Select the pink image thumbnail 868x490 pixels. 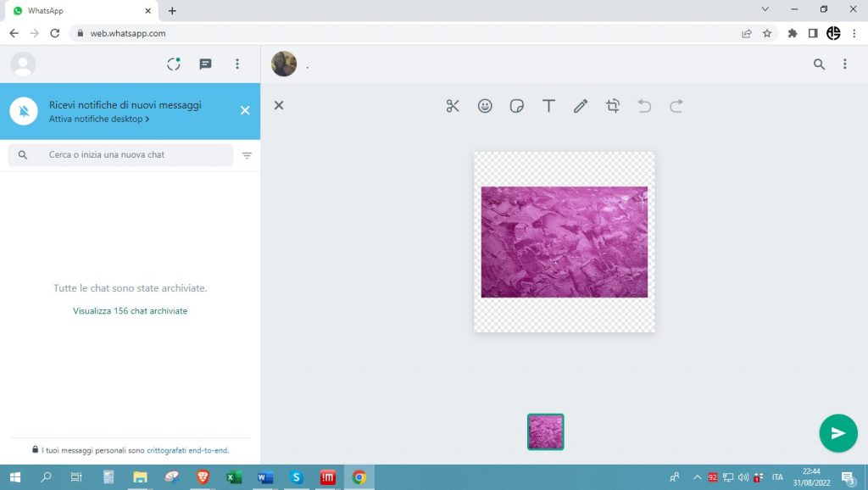click(545, 432)
